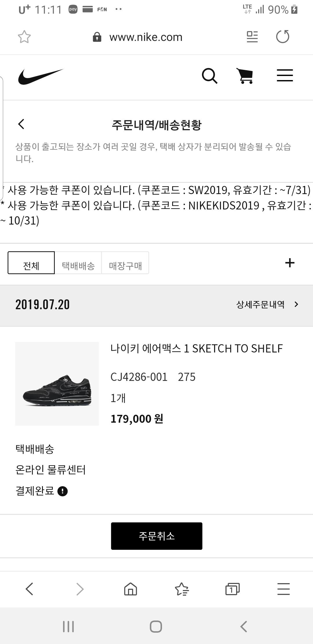
Task: Open reader mode icon in address bar
Action: pos(252,37)
